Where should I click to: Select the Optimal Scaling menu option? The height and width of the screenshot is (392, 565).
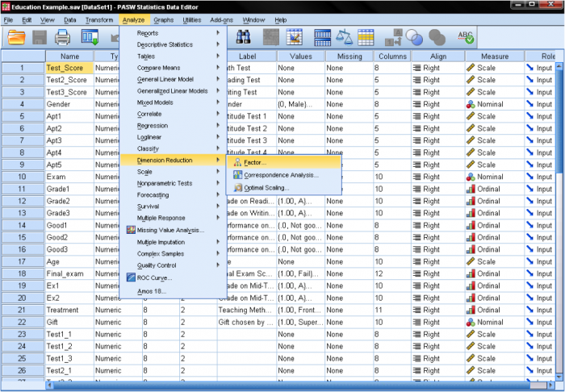(x=266, y=188)
